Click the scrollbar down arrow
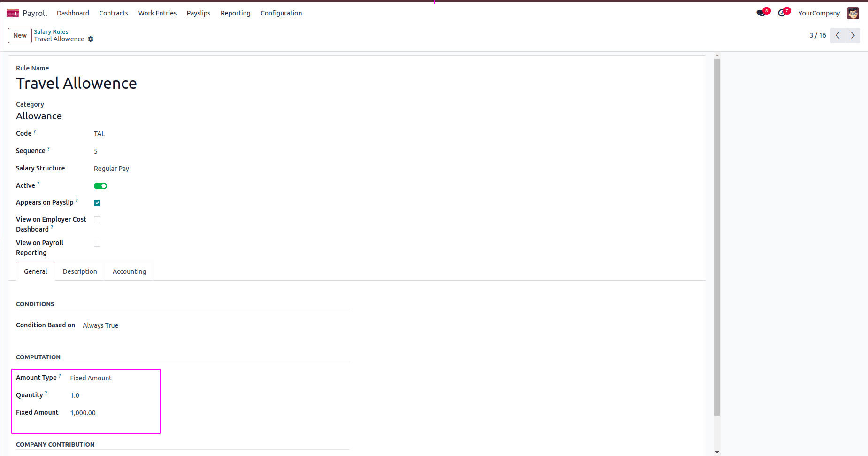868x456 pixels. pos(717,452)
